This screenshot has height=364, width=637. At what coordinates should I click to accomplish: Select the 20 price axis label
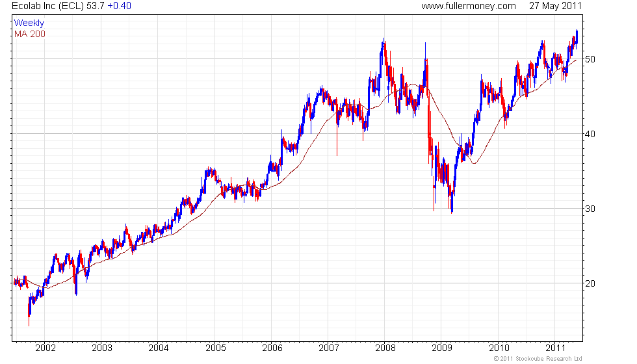click(x=590, y=283)
